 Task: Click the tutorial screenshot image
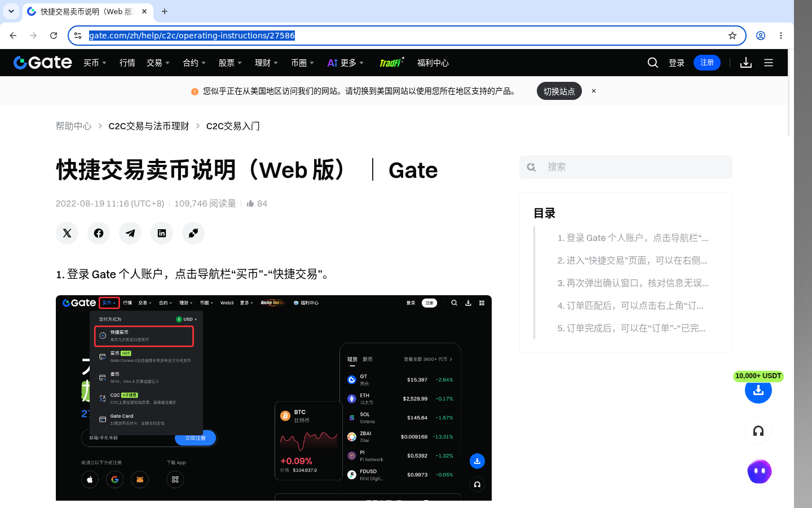click(273, 398)
